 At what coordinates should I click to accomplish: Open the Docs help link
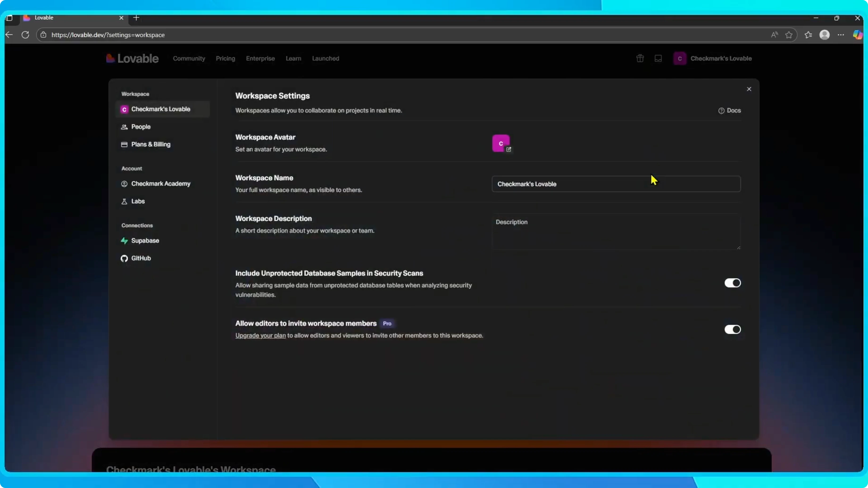pos(730,111)
